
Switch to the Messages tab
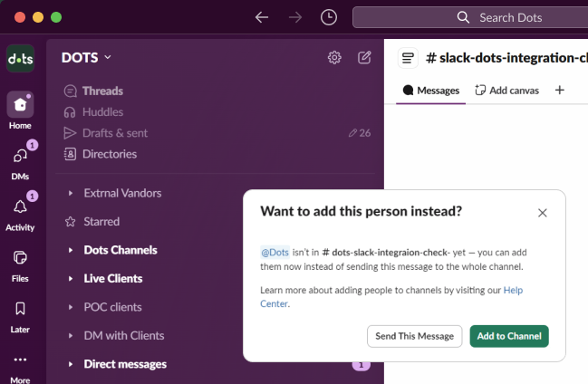[x=431, y=90]
